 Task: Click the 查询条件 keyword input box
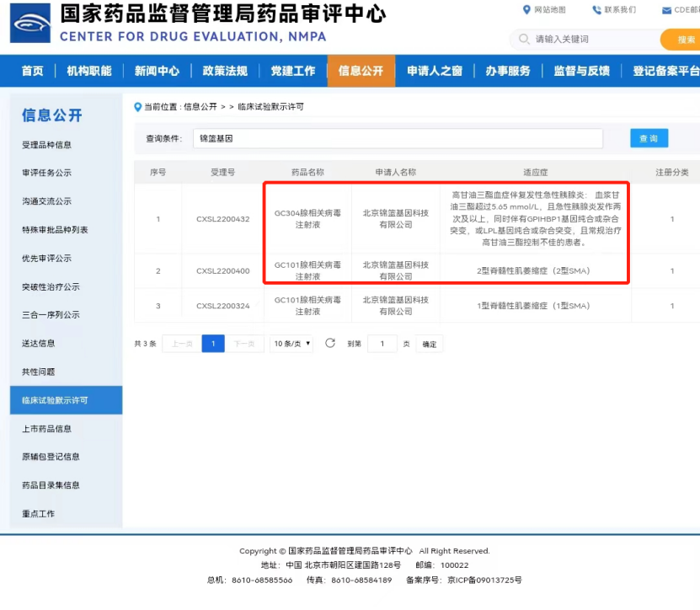point(396,137)
